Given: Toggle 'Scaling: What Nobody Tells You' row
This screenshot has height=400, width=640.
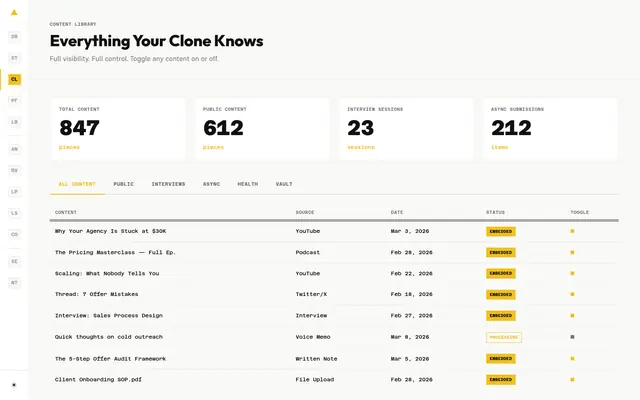Looking at the screenshot, I should pos(572,273).
